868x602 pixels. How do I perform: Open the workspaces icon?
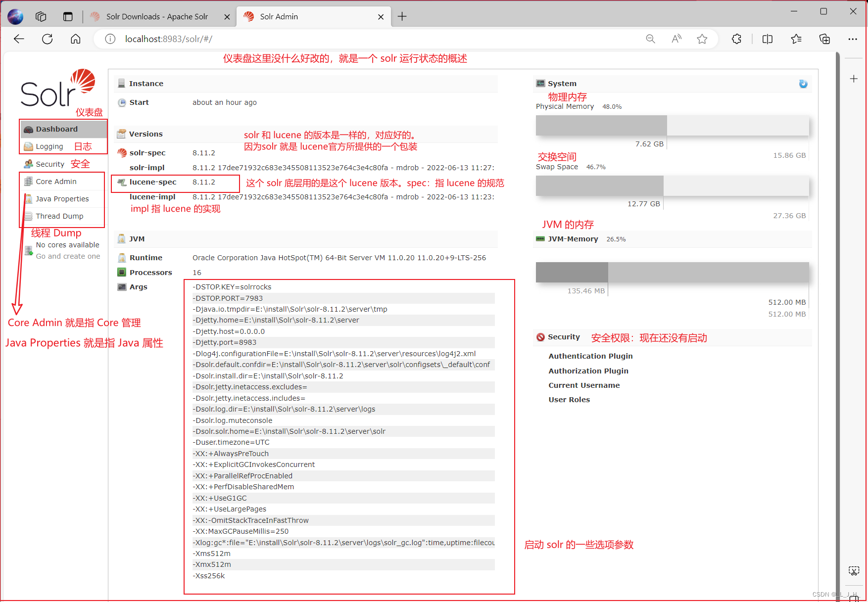coord(41,17)
